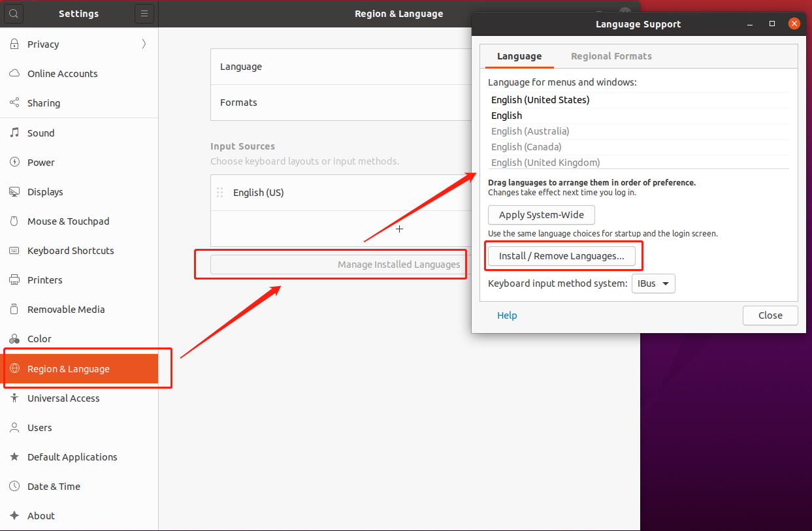The image size is (812, 531).
Task: Select the Language tab in Language Support
Action: (x=518, y=56)
